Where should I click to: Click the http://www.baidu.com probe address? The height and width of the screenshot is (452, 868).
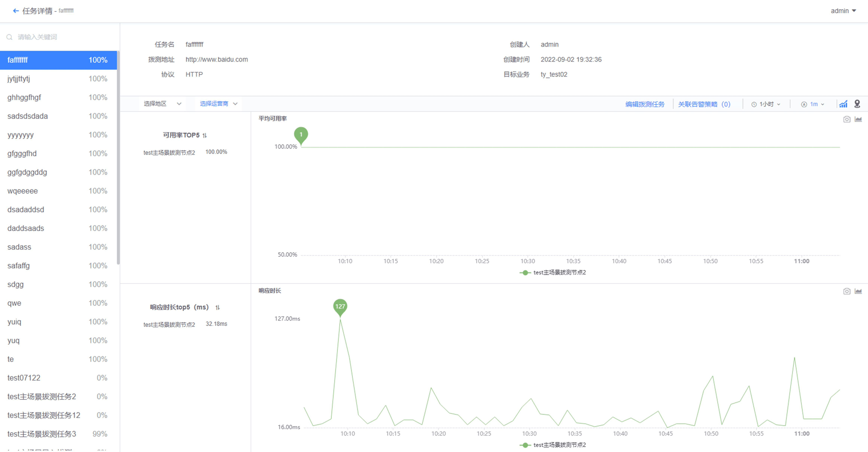217,60
